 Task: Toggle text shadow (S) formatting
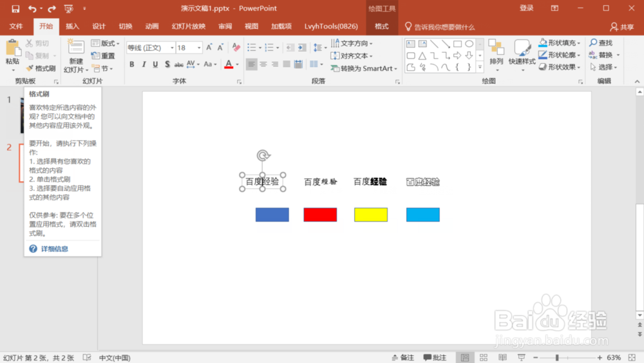point(167,64)
